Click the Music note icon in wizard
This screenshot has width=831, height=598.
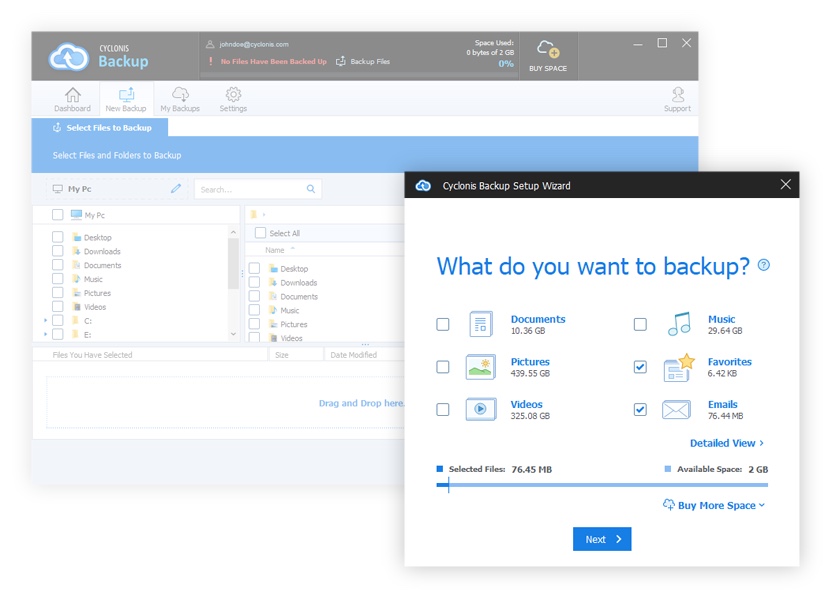(679, 324)
